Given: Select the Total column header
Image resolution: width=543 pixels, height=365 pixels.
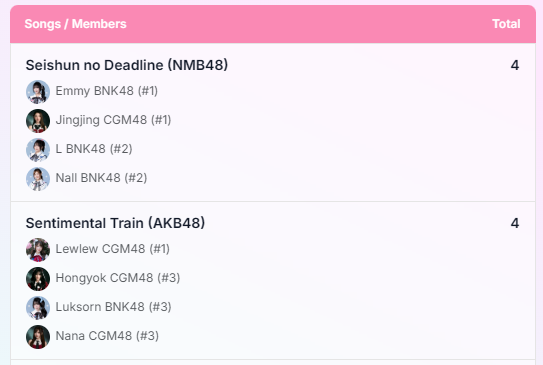Looking at the screenshot, I should 506,24.
